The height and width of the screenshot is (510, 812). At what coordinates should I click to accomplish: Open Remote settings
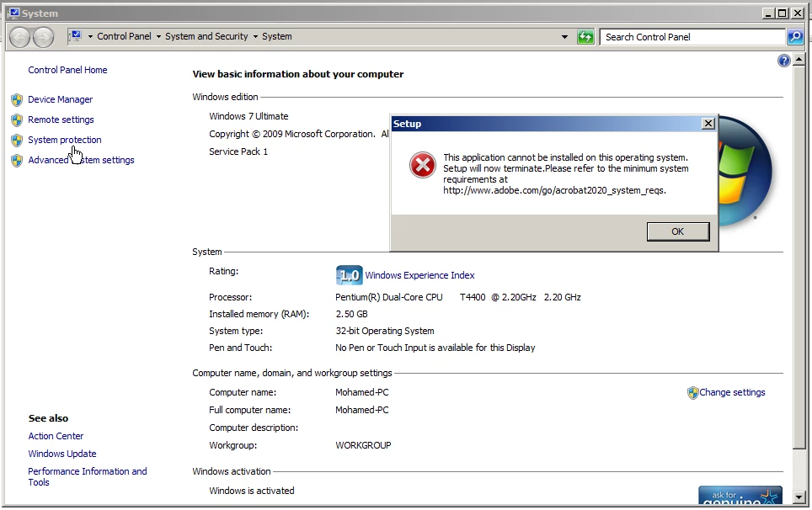pos(61,120)
